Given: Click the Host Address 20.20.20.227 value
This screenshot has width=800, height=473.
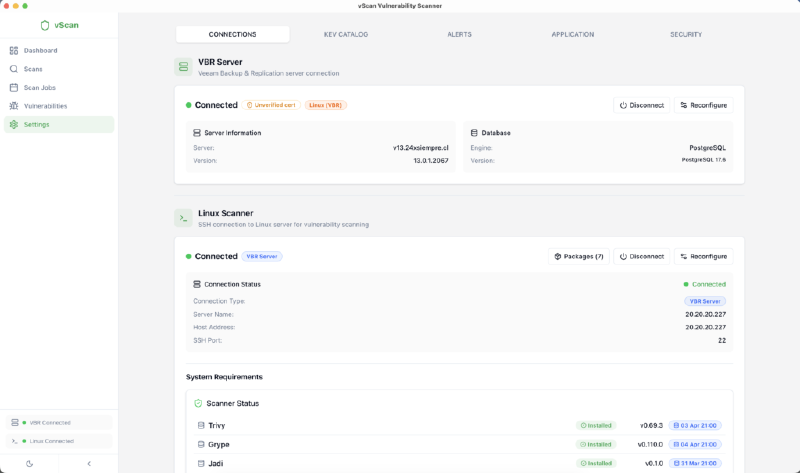Looking at the screenshot, I should (706, 327).
